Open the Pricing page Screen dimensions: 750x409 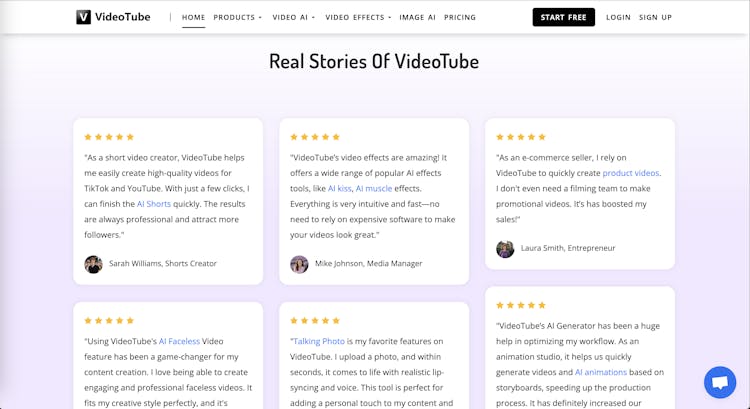click(460, 17)
